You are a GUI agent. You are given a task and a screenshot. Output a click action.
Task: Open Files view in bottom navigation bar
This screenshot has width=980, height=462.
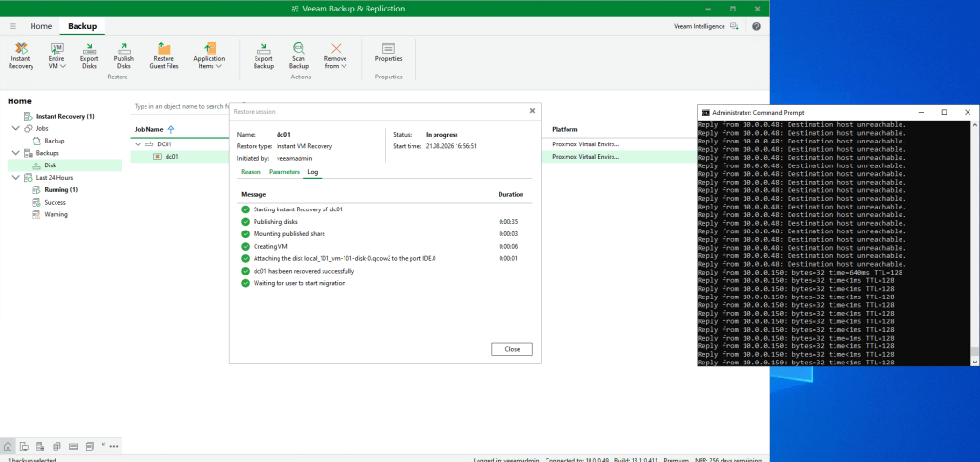pyautogui.click(x=89, y=447)
